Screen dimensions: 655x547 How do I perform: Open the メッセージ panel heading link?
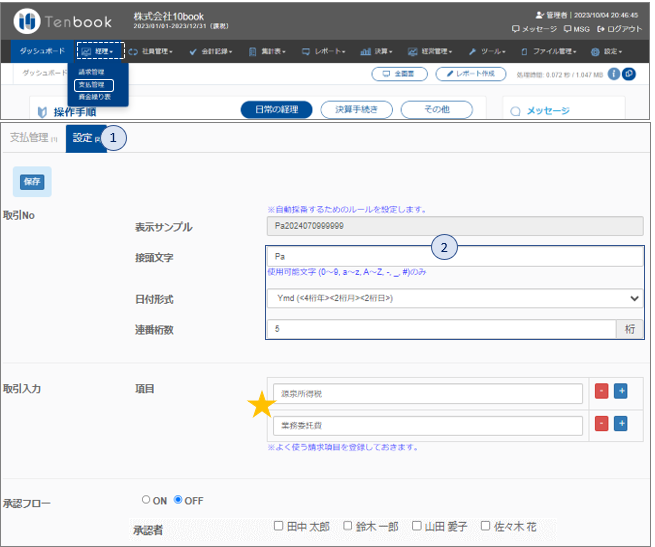click(x=548, y=111)
